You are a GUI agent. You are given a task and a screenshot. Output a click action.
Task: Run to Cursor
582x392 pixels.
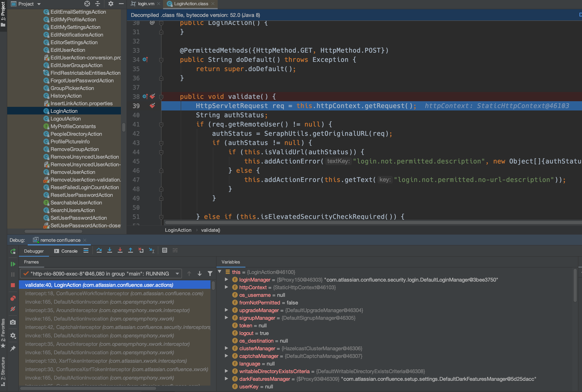(151, 250)
